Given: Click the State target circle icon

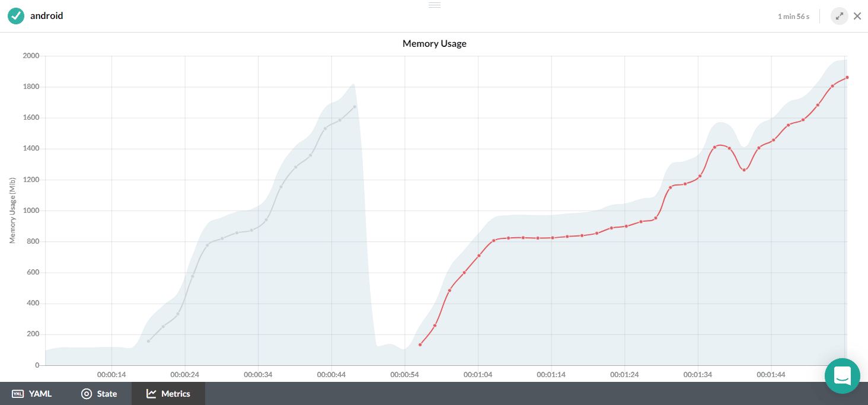Looking at the screenshot, I should click(87, 394).
